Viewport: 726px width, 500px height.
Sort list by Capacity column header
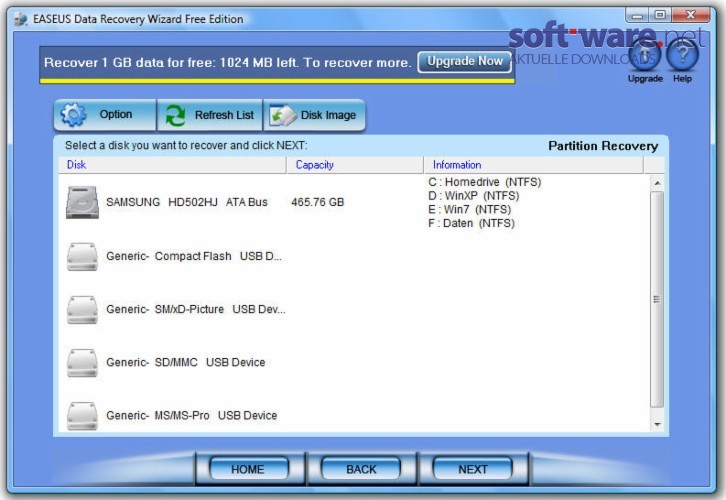coord(355,165)
